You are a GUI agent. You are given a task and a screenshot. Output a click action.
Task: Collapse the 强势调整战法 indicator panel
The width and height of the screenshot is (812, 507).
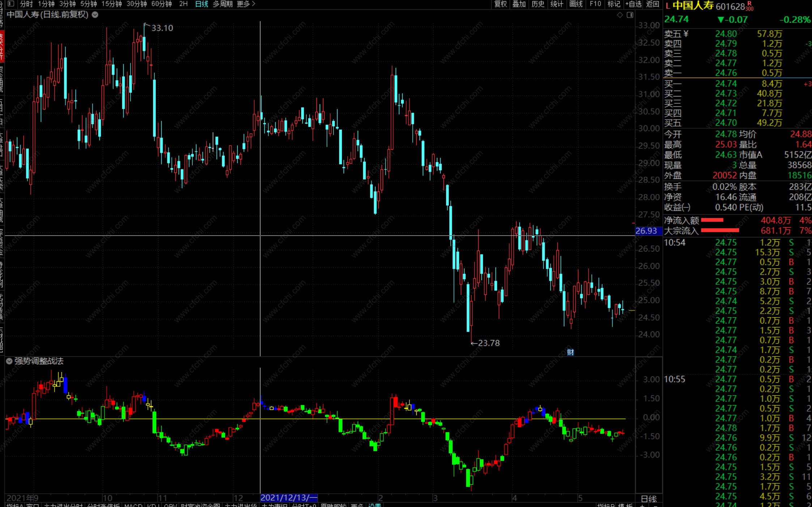pos(9,361)
